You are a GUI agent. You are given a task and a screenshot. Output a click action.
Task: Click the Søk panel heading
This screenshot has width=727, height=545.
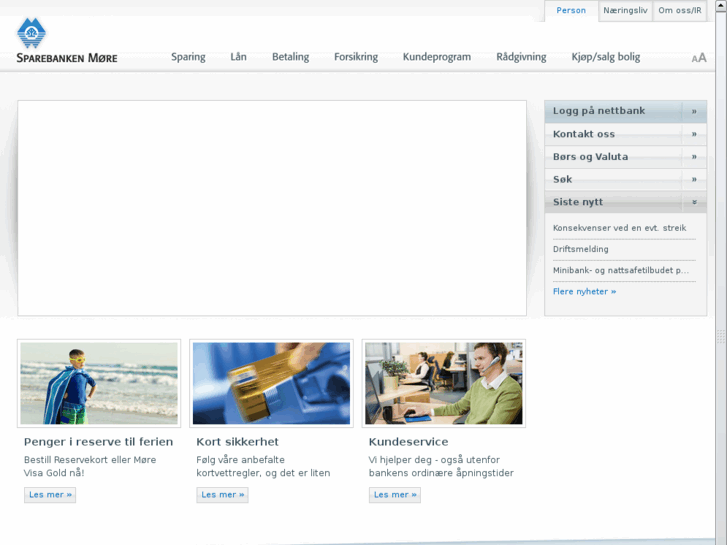coord(562,180)
